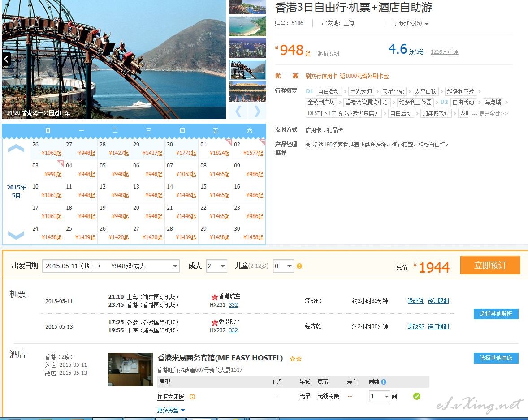Select the temple building gallery thumbnail
528x420 pixels.
[248, 91]
